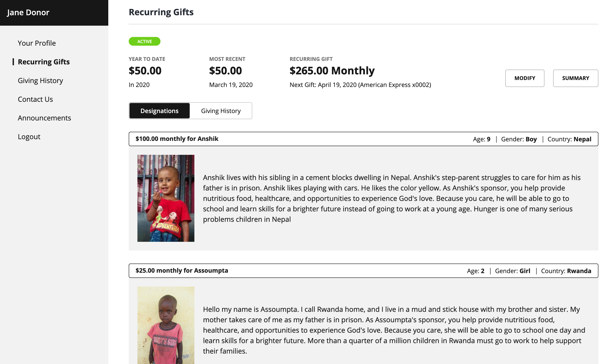611x364 pixels.
Task: Open the gift SUMMARY button
Action: coord(575,78)
